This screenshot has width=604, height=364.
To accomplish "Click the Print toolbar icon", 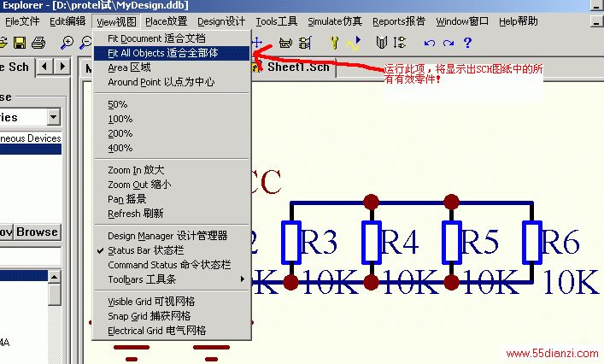I will click(38, 43).
